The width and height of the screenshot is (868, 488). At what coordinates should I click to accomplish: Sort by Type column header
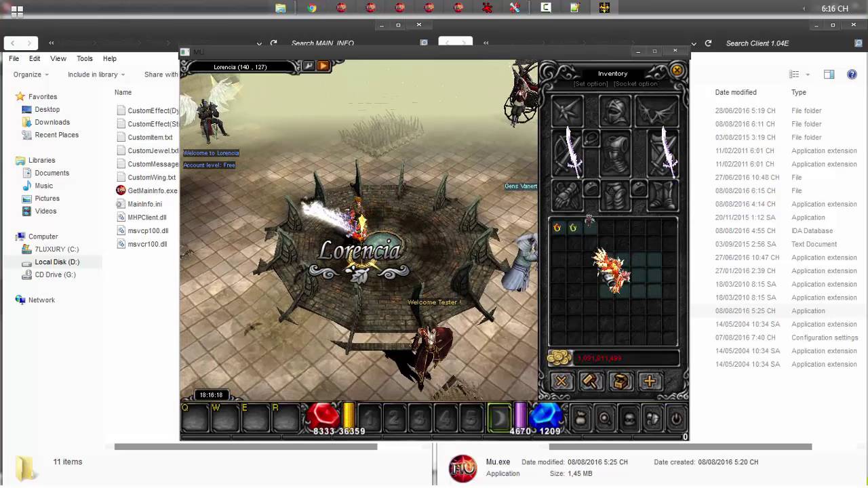pos(799,92)
